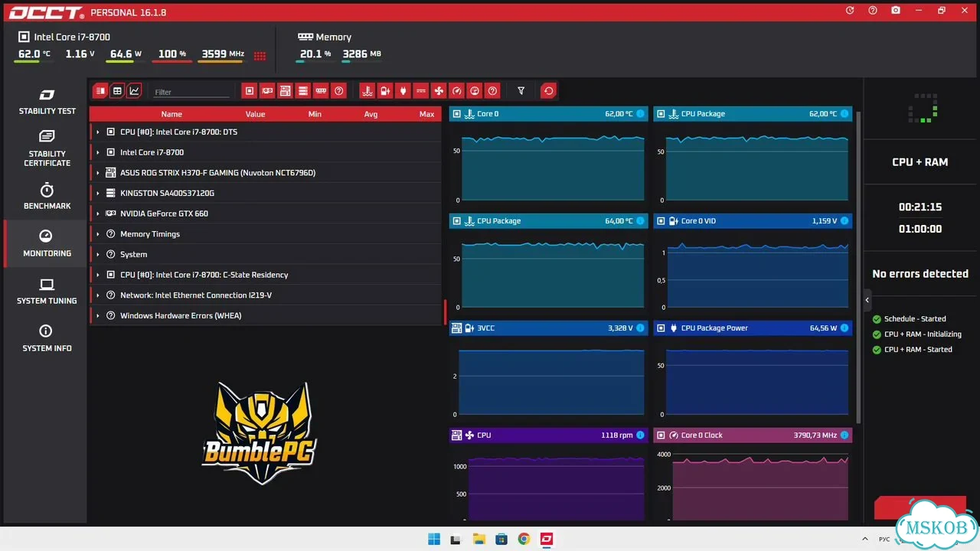Filter sensors by motherboard icon
The height and width of the screenshot is (551, 980).
285,91
